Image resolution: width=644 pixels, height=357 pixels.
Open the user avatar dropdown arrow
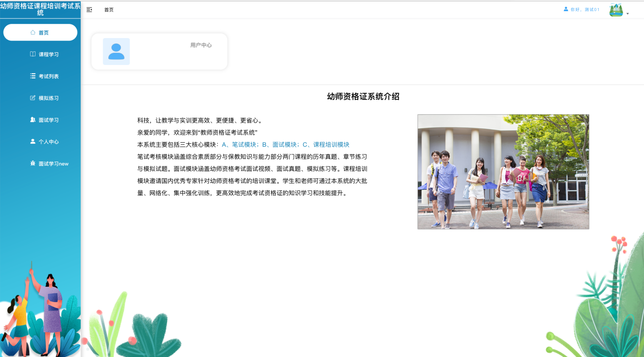click(628, 14)
